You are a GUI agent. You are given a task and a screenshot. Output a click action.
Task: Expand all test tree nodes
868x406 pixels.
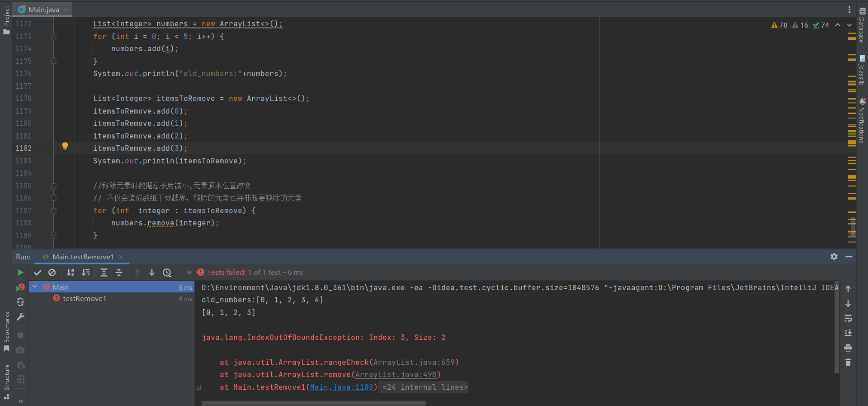(x=104, y=272)
